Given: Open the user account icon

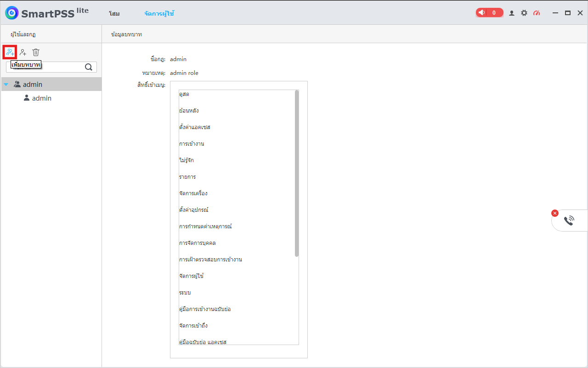Looking at the screenshot, I should 512,13.
